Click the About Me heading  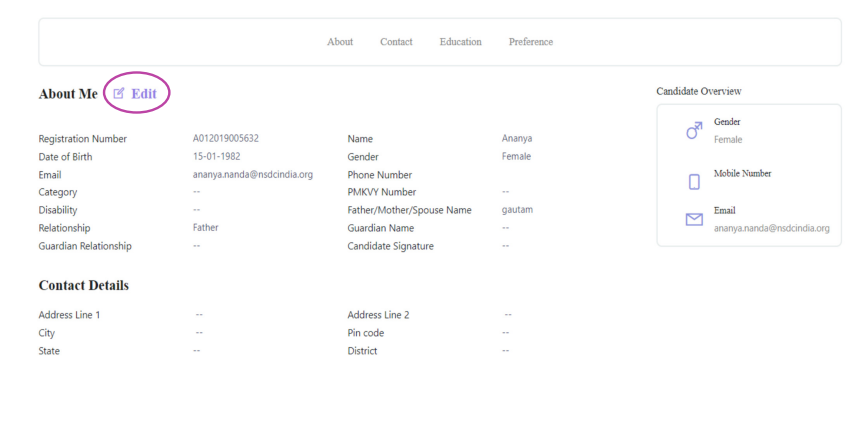pos(68,94)
